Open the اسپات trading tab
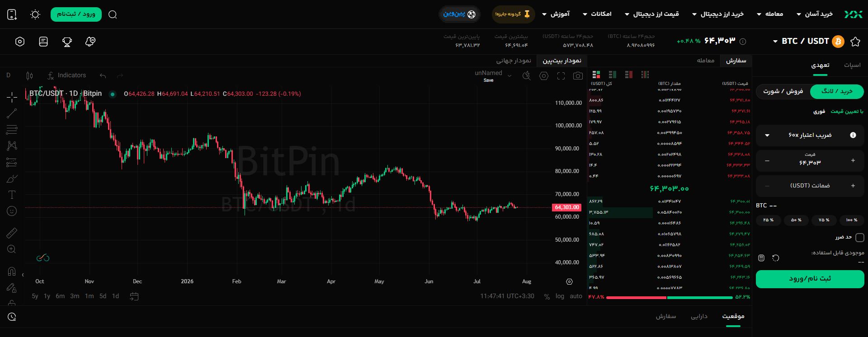Viewport: 868px width, 337px height. [852, 65]
